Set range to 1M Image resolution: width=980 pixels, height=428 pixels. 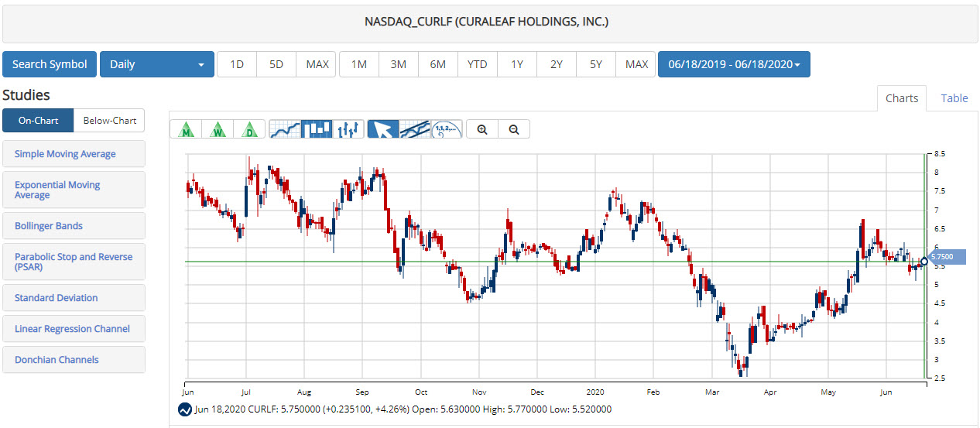359,64
